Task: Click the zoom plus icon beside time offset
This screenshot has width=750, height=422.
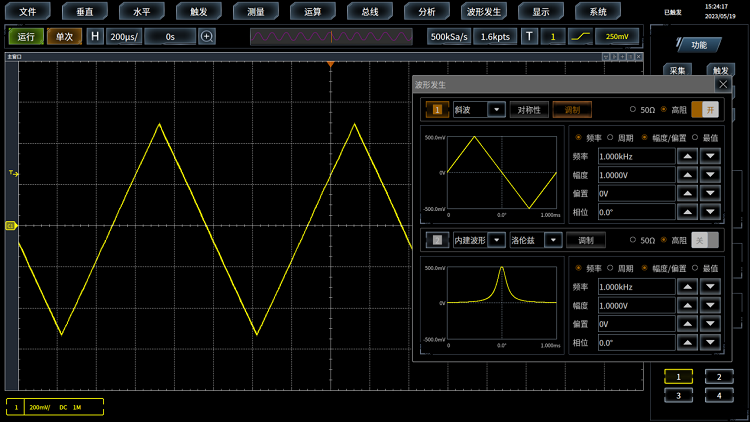Action: pos(207,36)
